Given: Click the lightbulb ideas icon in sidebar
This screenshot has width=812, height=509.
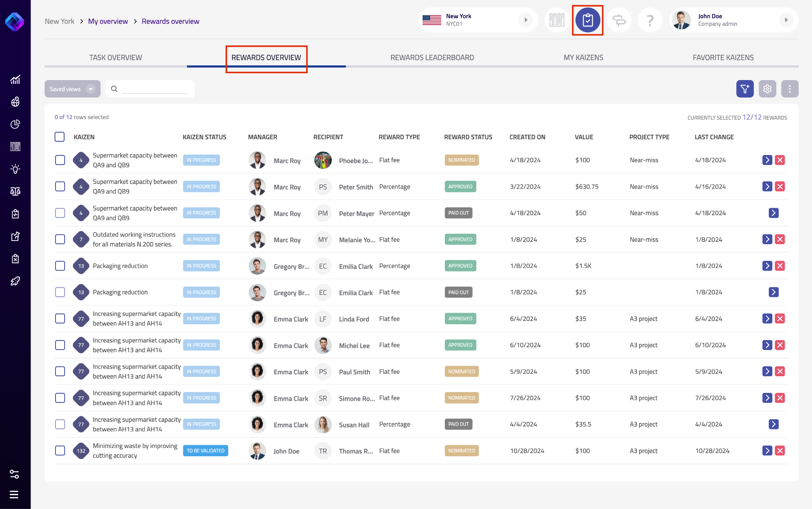Looking at the screenshot, I should (x=15, y=169).
